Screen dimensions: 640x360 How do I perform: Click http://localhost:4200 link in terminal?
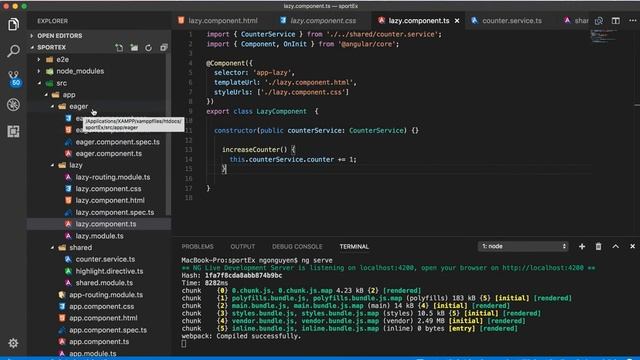point(543,268)
